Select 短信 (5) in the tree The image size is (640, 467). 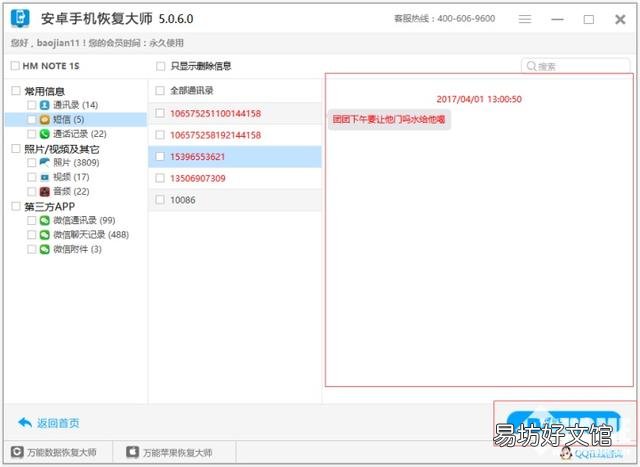coord(69,120)
